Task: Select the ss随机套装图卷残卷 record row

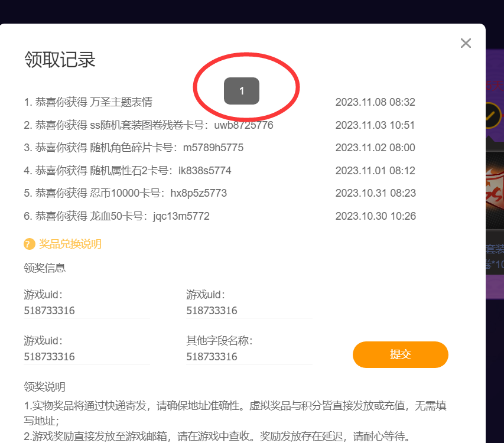Action: pyautogui.click(x=148, y=125)
